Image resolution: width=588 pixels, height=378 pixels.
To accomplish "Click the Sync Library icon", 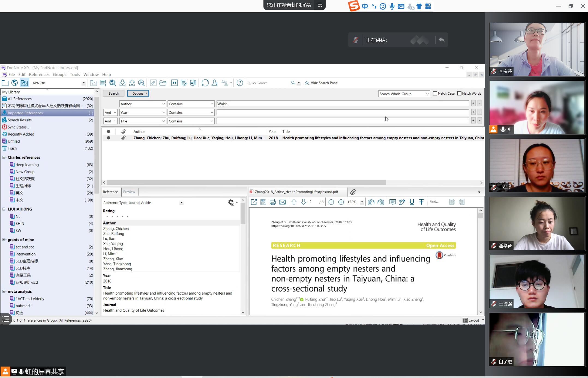I will coord(205,83).
